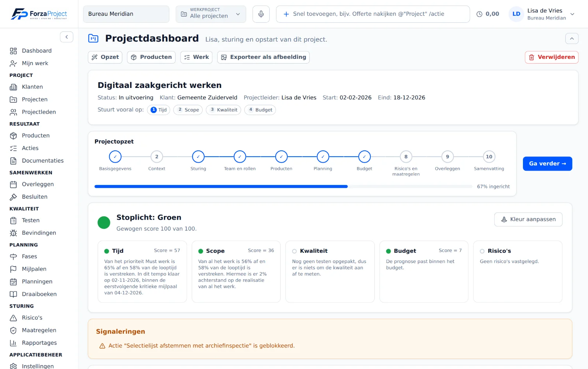This screenshot has height=369, width=588.
Task: Expand the Lisa de Vries user menu
Action: tap(542, 14)
